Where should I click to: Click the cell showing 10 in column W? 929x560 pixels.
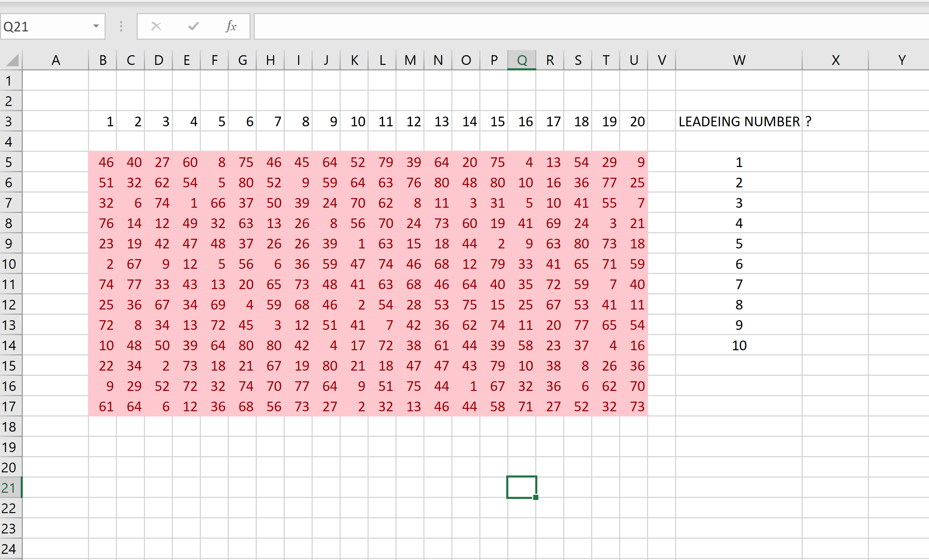pos(739,345)
